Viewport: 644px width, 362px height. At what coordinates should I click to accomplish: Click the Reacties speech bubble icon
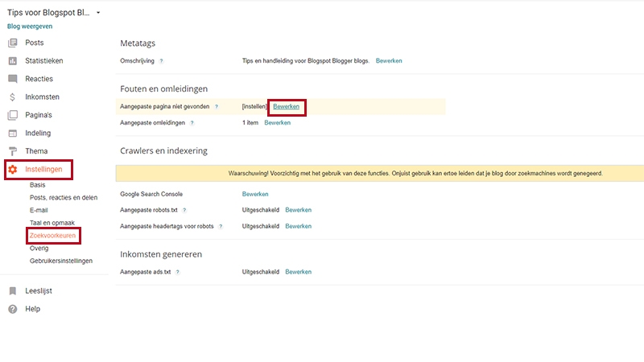[13, 79]
